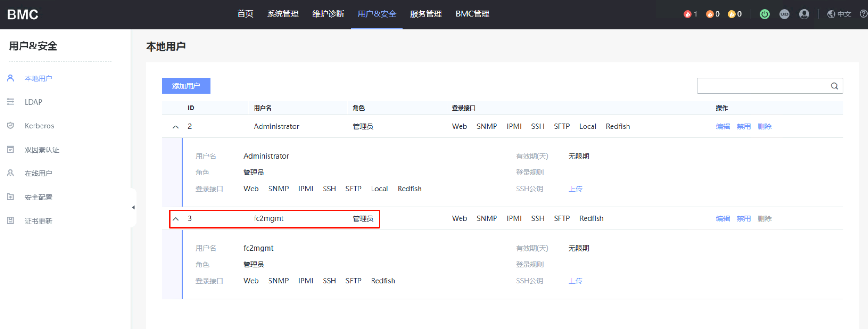Click the search magnifier icon
The height and width of the screenshot is (329, 868).
tap(834, 86)
